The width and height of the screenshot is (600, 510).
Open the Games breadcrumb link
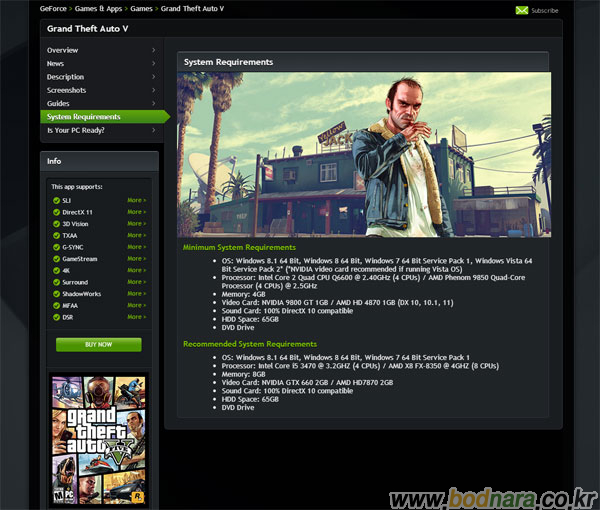(x=141, y=8)
